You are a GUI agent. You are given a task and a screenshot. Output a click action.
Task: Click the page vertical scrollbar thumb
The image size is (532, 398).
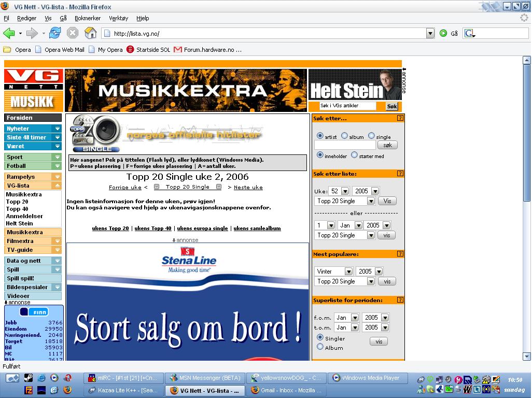(x=527, y=132)
